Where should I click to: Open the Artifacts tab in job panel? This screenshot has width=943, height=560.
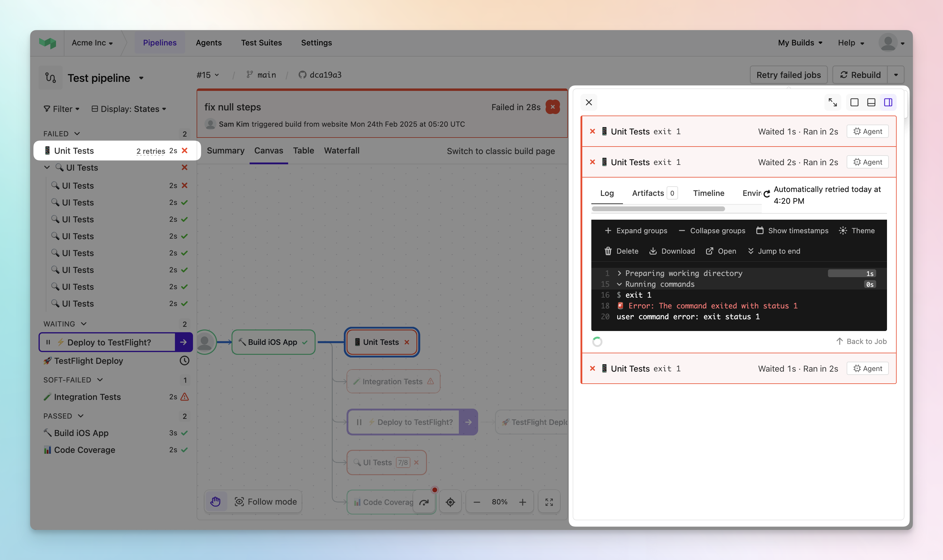click(x=648, y=193)
